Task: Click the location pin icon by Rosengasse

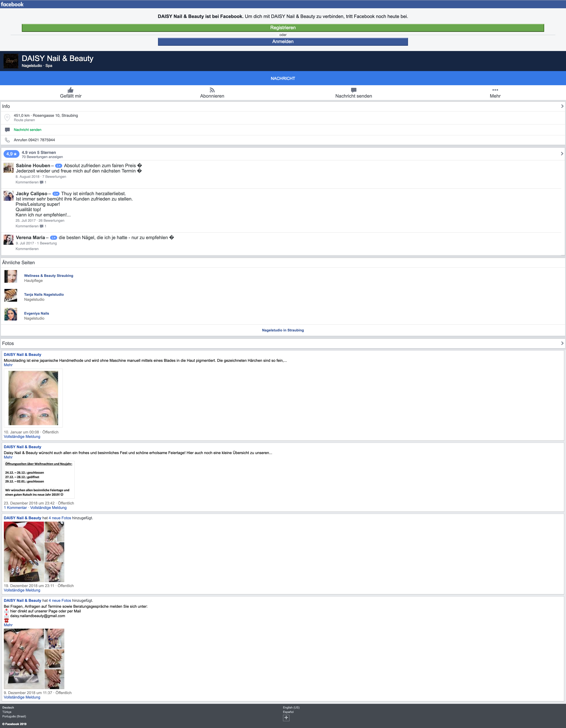Action: pyautogui.click(x=7, y=118)
